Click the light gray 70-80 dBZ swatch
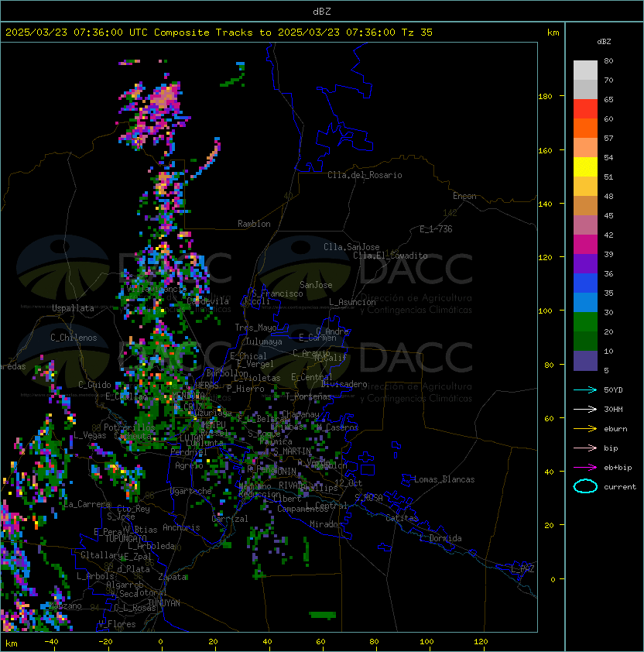Screen dimensions: 644x652 [585, 70]
